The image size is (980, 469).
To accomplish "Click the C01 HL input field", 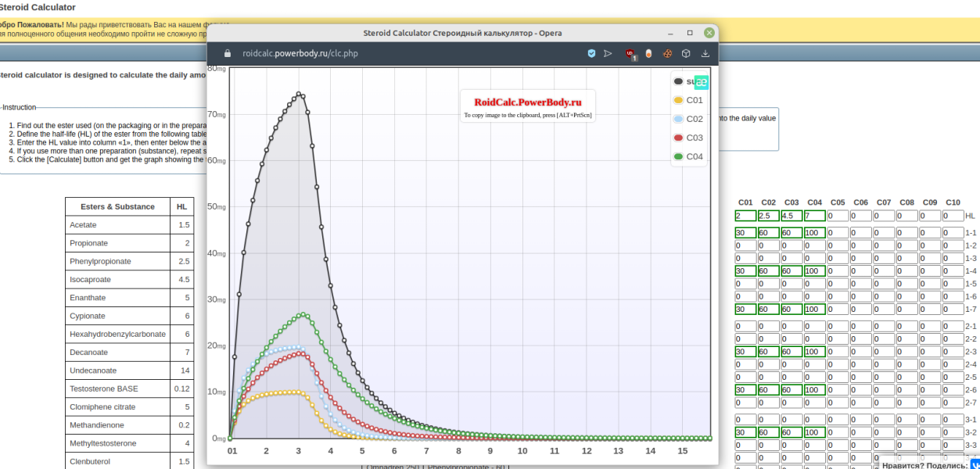I will [x=745, y=216].
